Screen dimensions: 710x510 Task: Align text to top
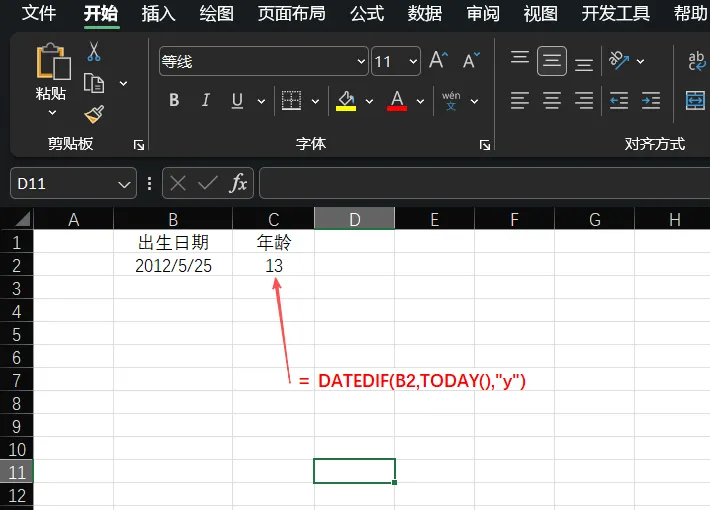click(x=520, y=58)
